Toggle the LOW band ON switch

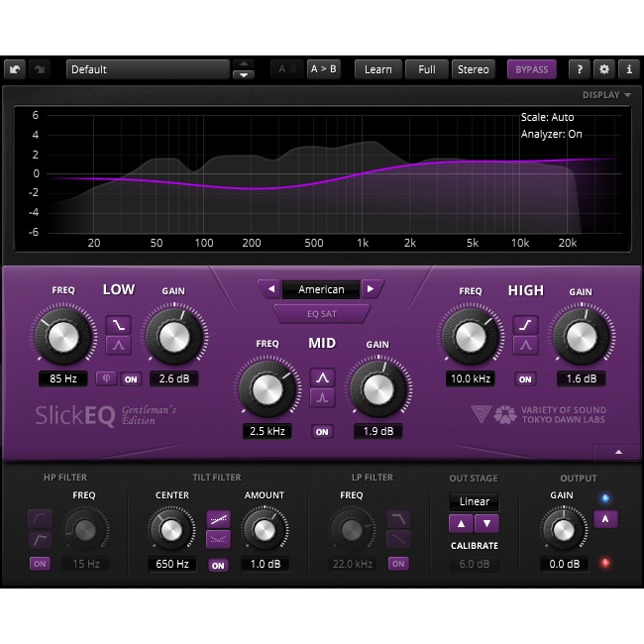[x=131, y=379]
